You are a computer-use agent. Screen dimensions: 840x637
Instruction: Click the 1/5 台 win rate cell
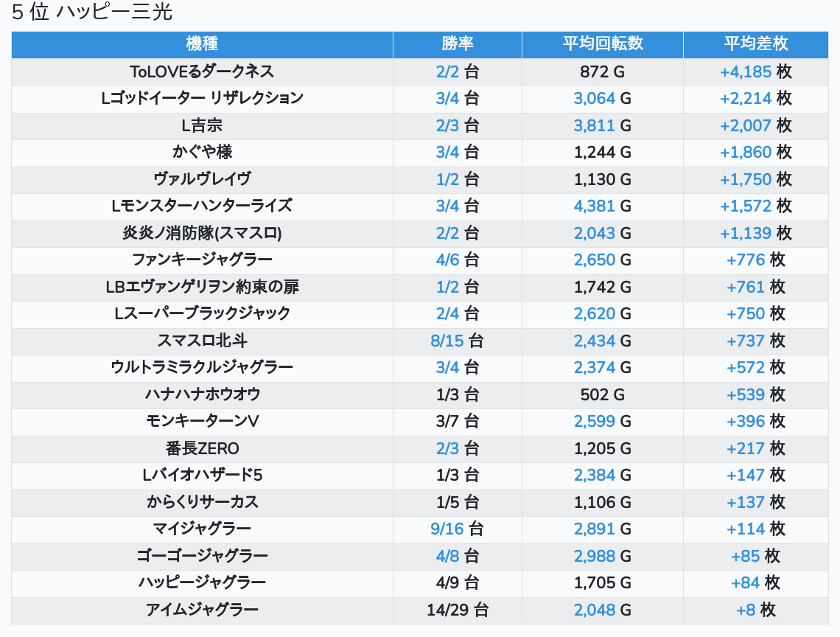point(458,502)
